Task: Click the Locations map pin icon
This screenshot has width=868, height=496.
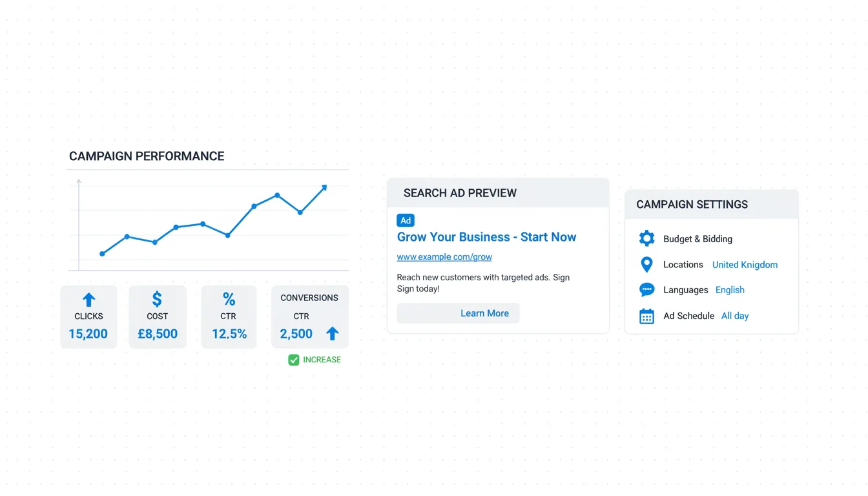Action: pyautogui.click(x=646, y=264)
